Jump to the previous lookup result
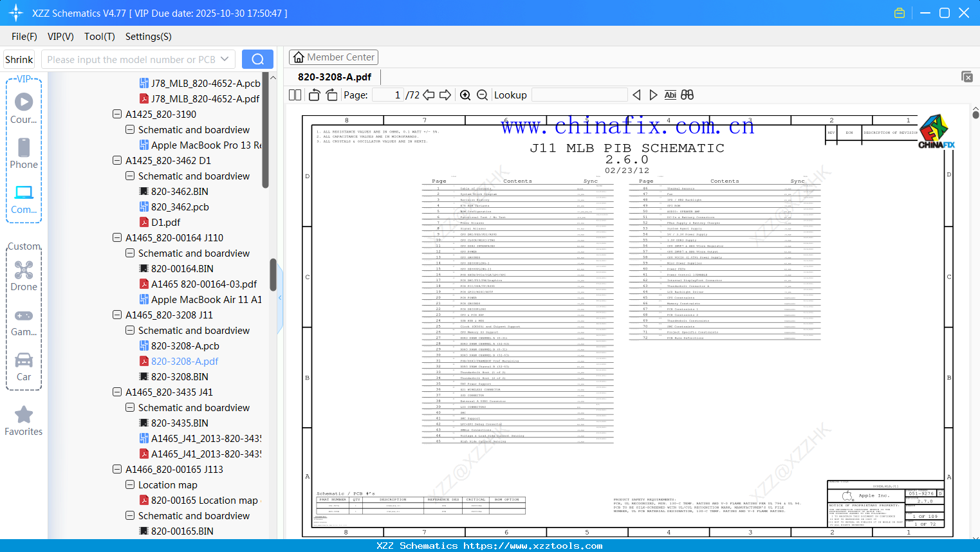This screenshot has height=552, width=980. pos(636,95)
